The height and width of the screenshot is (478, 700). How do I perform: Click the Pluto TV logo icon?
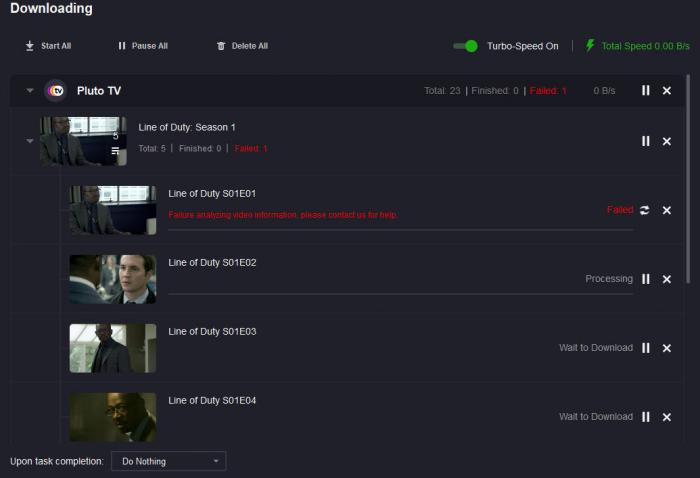56,91
